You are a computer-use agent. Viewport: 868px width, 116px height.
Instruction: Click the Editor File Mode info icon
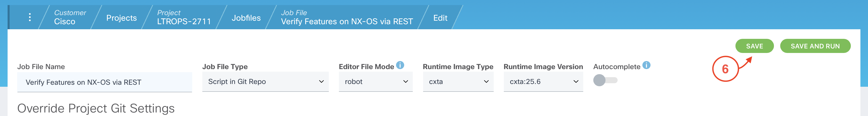[400, 65]
